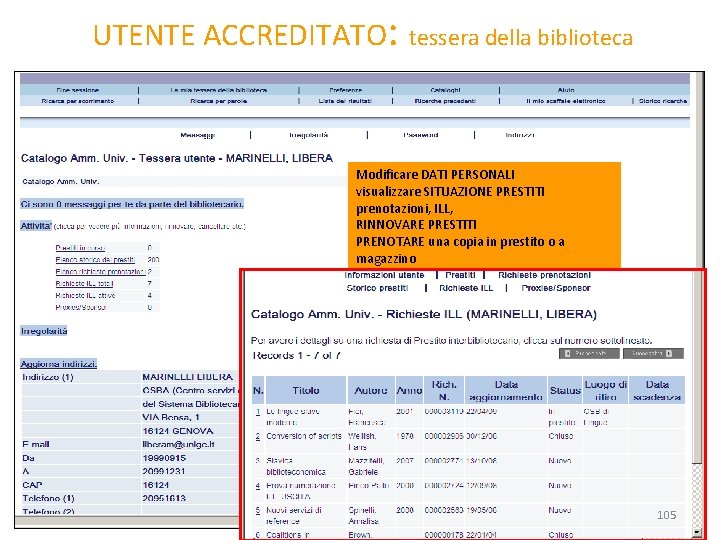Click the '16124 GENOVA' address line
This screenshot has height=540, width=720.
178,431
